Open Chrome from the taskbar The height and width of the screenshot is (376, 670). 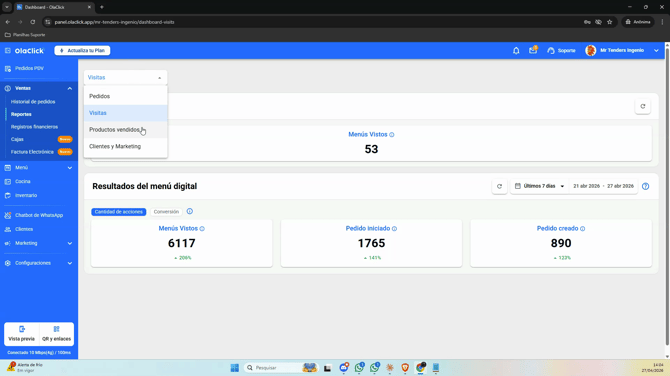420,367
